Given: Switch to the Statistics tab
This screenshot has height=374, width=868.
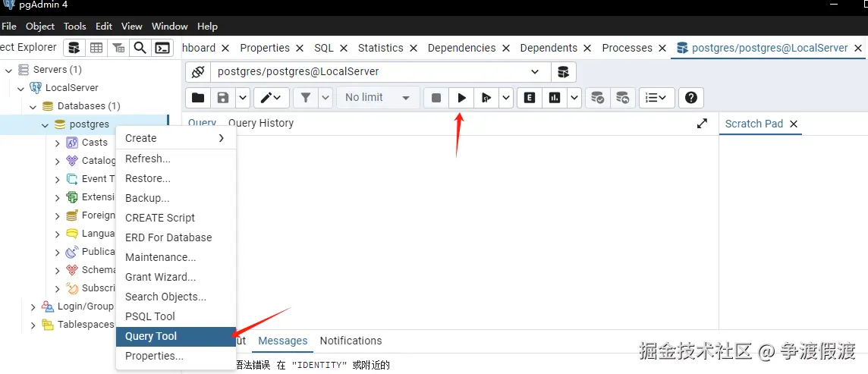Looking at the screenshot, I should coord(380,48).
